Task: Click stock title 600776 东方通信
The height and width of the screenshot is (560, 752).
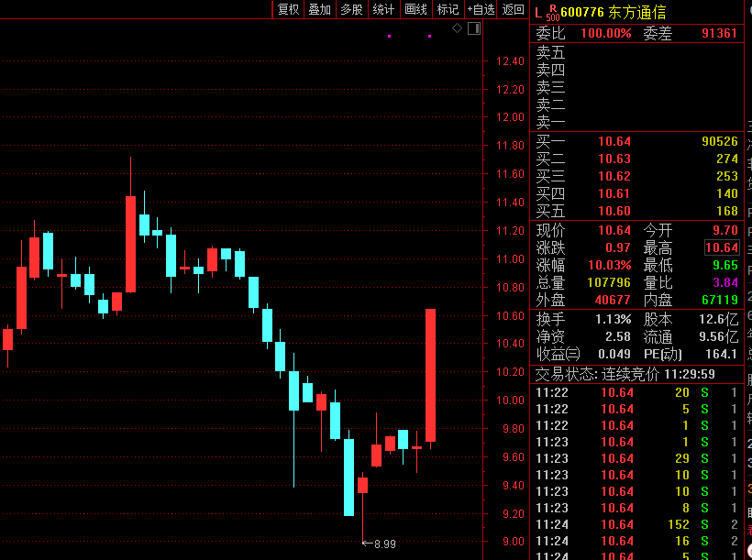Action: click(x=614, y=12)
